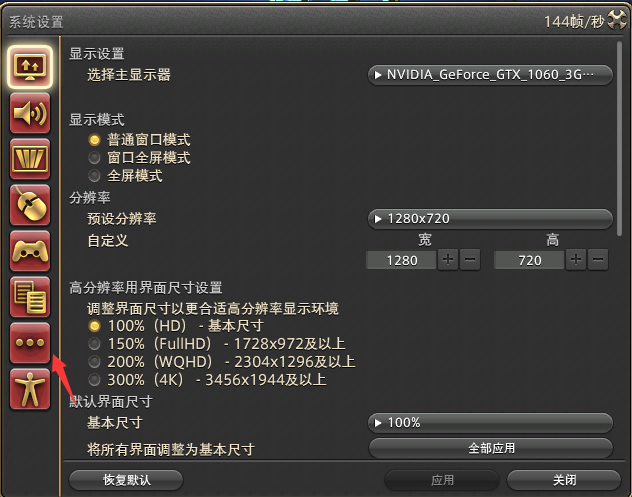632x497 pixels.
Task: Open the sound settings speaker icon
Action: coord(30,113)
